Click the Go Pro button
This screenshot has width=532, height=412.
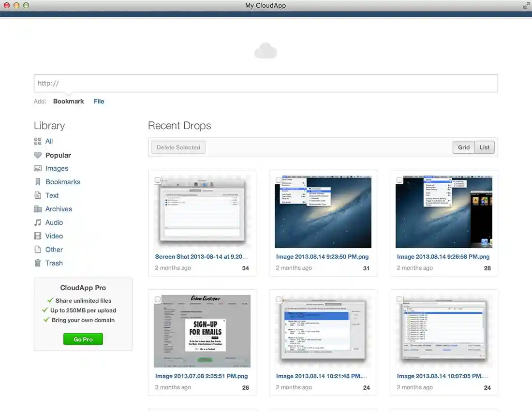coord(83,339)
